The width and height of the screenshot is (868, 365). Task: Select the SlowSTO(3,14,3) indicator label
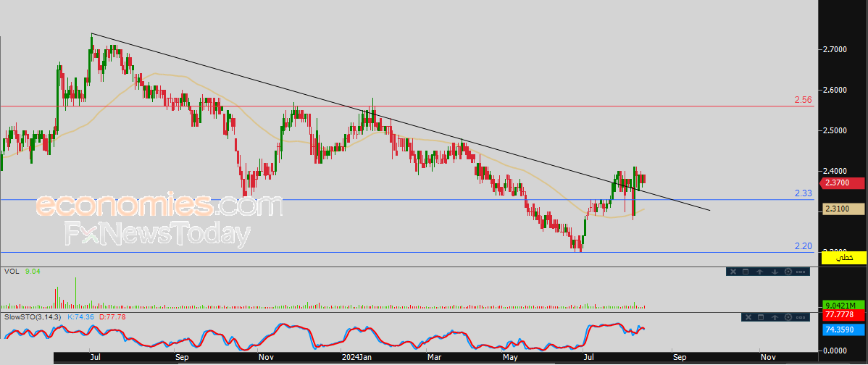tap(33, 317)
